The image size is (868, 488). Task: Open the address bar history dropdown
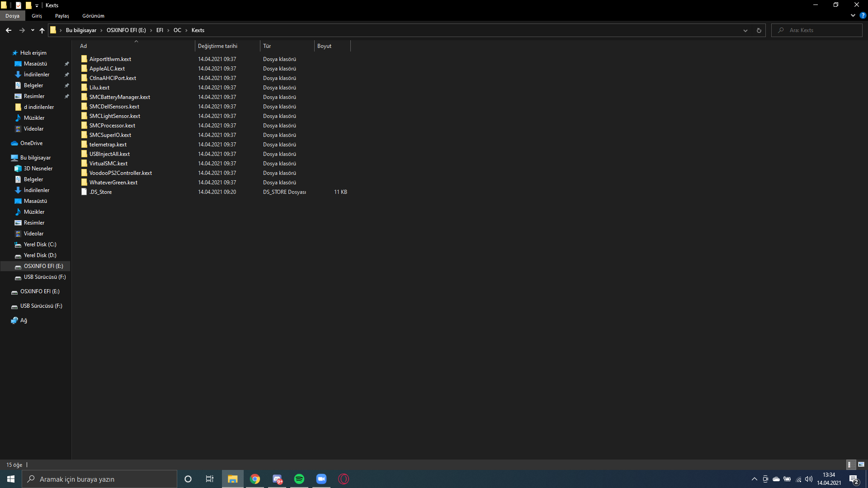[x=745, y=30]
